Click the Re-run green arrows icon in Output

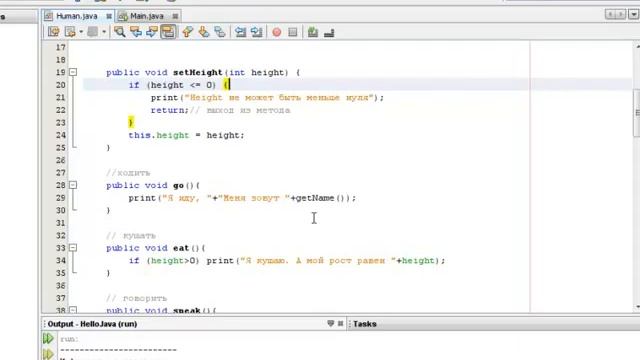click(x=48, y=338)
